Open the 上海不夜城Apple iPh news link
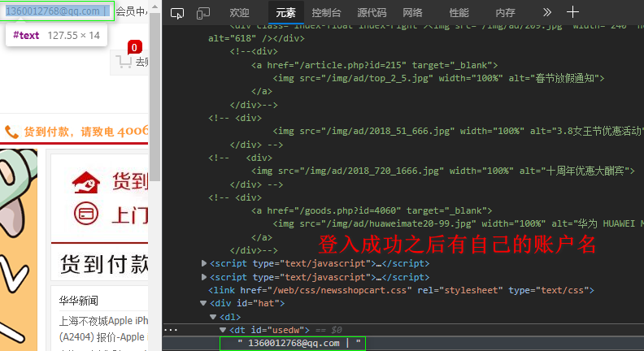This screenshot has width=644, height=351. click(103, 320)
